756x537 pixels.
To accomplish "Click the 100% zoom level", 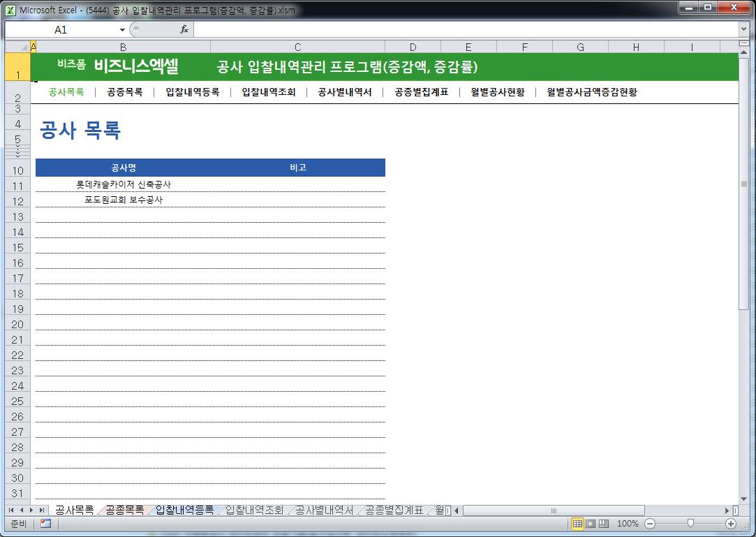I will pyautogui.click(x=628, y=524).
